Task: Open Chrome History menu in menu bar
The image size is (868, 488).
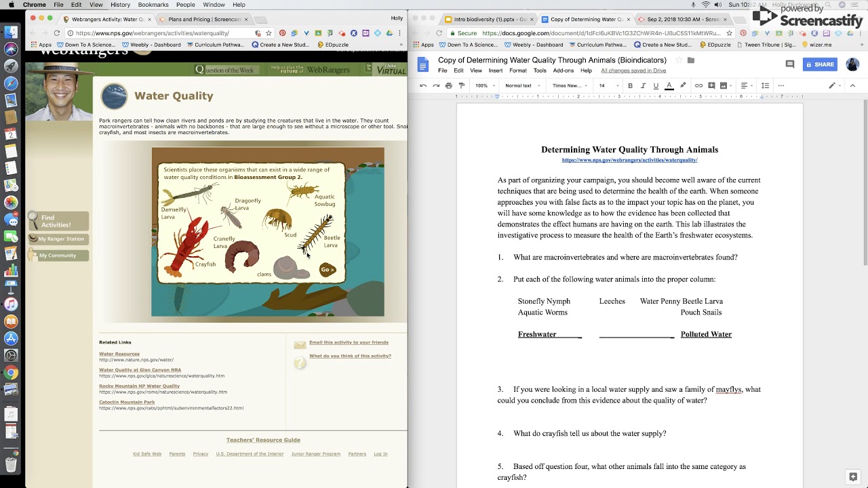Action: pos(120,5)
